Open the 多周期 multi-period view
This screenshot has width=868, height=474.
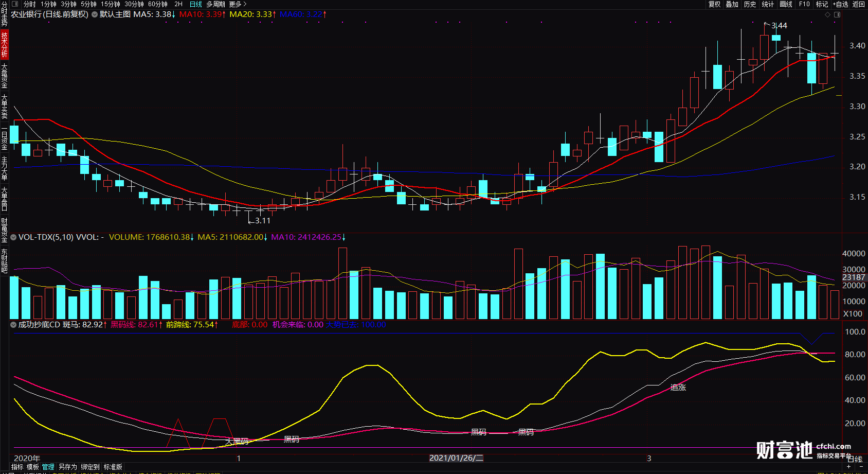pos(216,4)
